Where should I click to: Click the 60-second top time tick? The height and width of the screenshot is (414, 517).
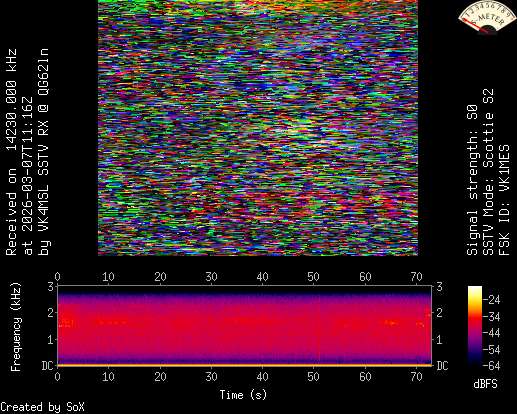[x=365, y=277]
